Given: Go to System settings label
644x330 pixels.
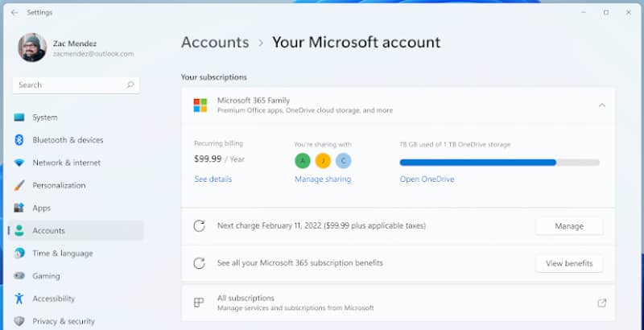Looking at the screenshot, I should point(45,118).
